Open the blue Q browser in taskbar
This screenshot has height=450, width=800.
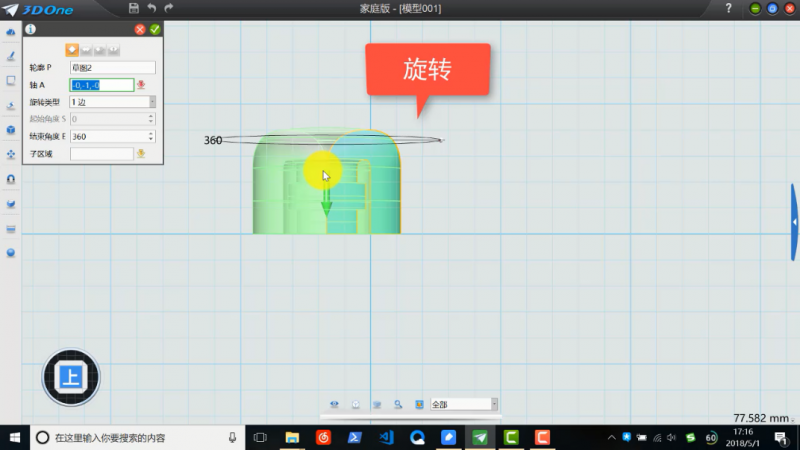[x=417, y=438]
